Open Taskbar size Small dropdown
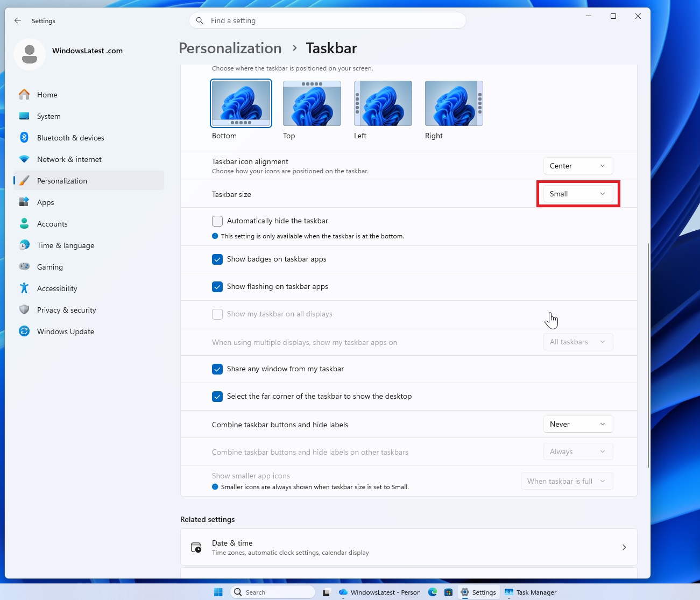Viewport: 700px width, 600px height. pyautogui.click(x=578, y=194)
